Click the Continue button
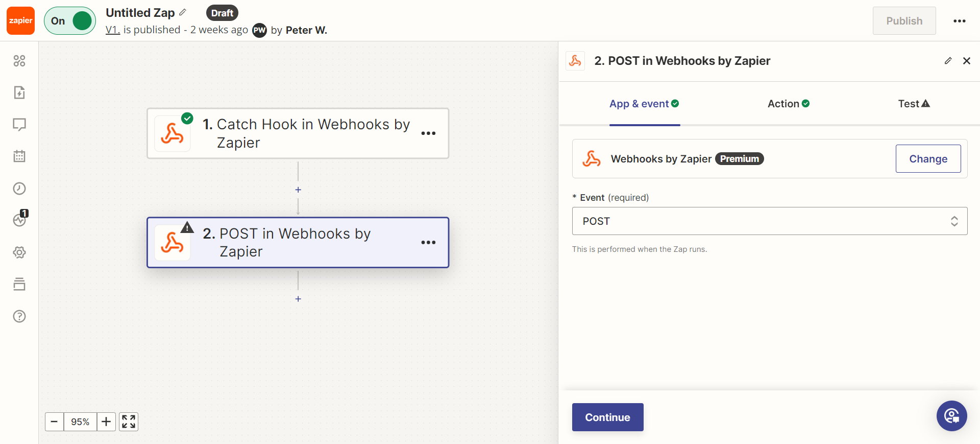 pyautogui.click(x=607, y=417)
